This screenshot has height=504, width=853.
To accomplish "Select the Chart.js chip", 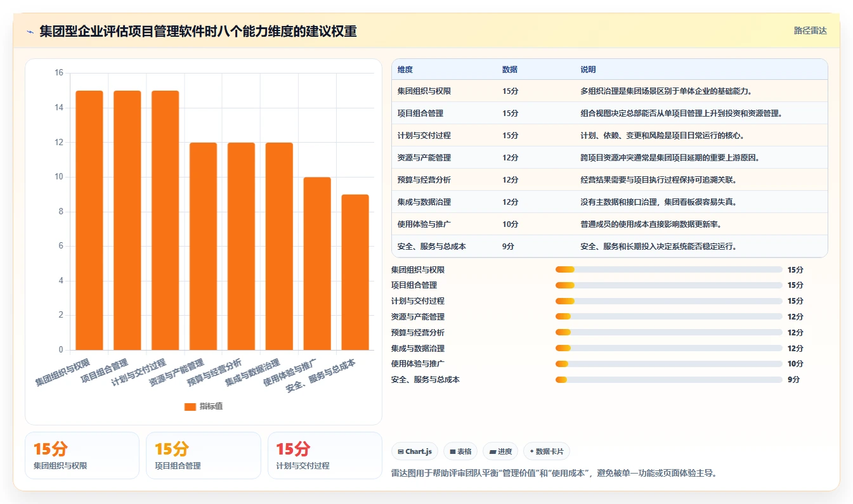I will click(415, 451).
